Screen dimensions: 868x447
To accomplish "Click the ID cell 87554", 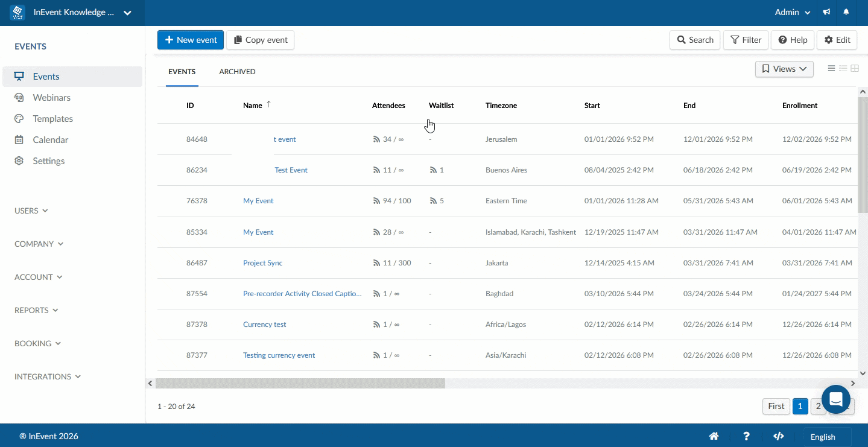I will (197, 294).
